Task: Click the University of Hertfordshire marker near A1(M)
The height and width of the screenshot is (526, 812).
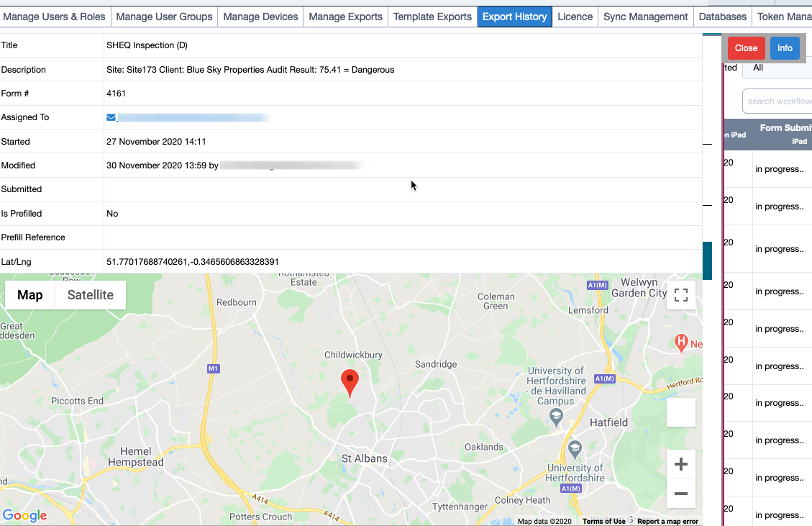Action: pyautogui.click(x=575, y=449)
